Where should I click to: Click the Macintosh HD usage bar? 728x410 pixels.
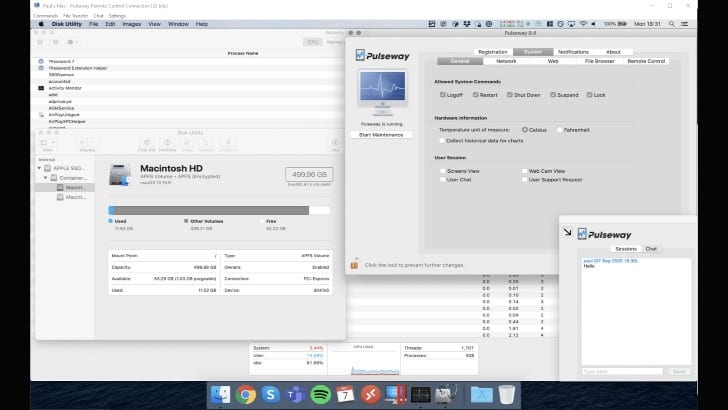(x=219, y=210)
